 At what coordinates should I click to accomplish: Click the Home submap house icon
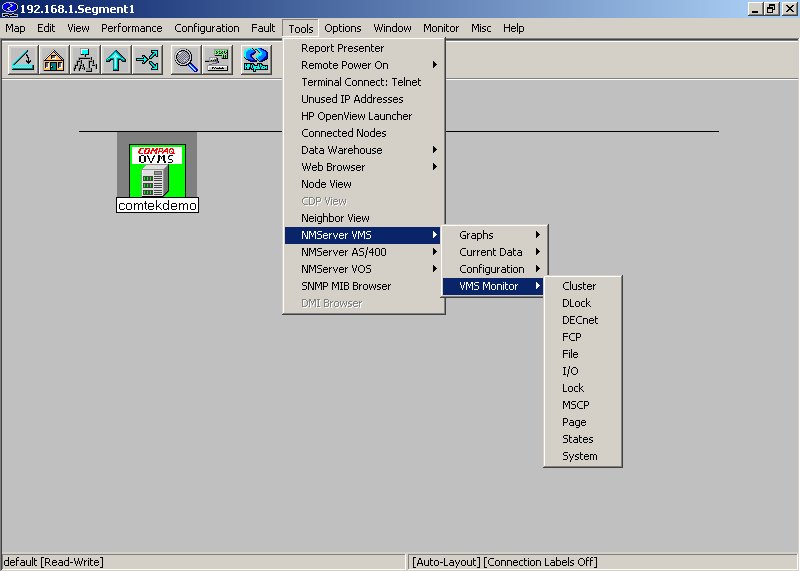click(54, 61)
